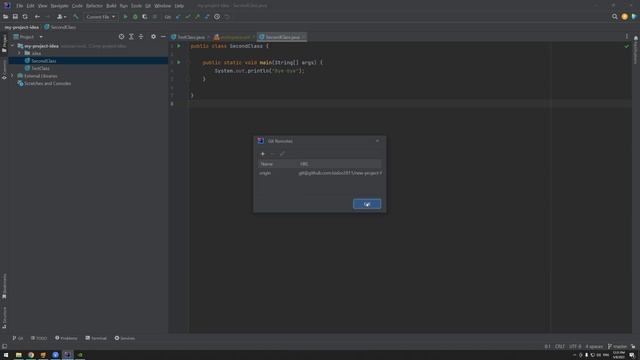Expand the .idea folder node
Viewport: 640px width, 360px height.
point(19,53)
